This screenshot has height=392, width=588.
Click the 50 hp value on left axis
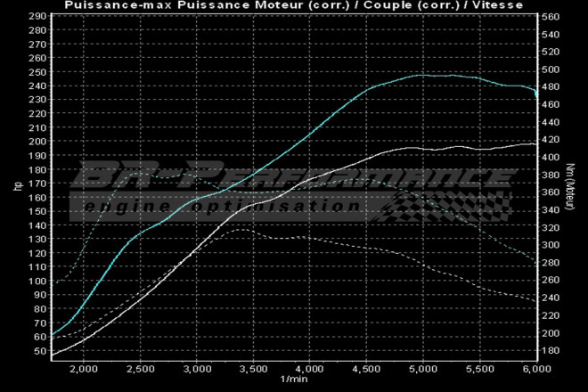[39, 351]
